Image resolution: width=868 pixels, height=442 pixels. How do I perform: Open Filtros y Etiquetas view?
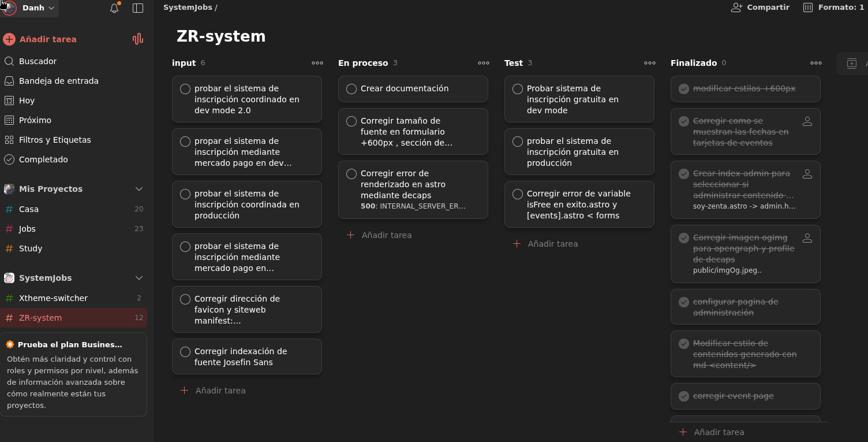(55, 140)
